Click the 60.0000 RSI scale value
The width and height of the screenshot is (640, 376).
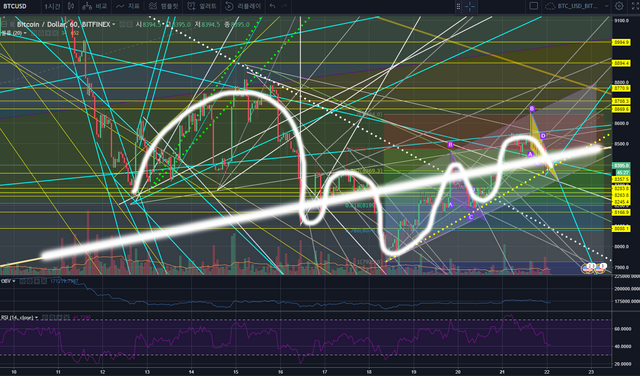tap(622, 329)
